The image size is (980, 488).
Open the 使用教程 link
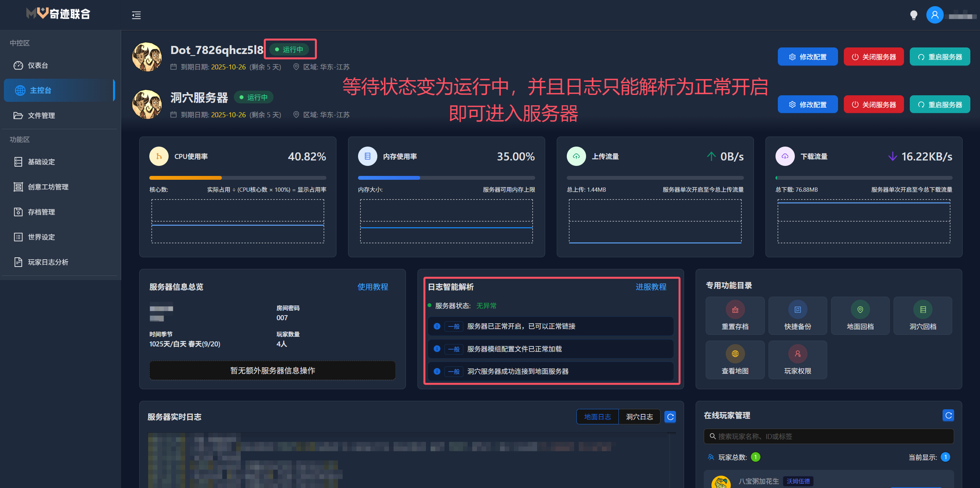(373, 287)
